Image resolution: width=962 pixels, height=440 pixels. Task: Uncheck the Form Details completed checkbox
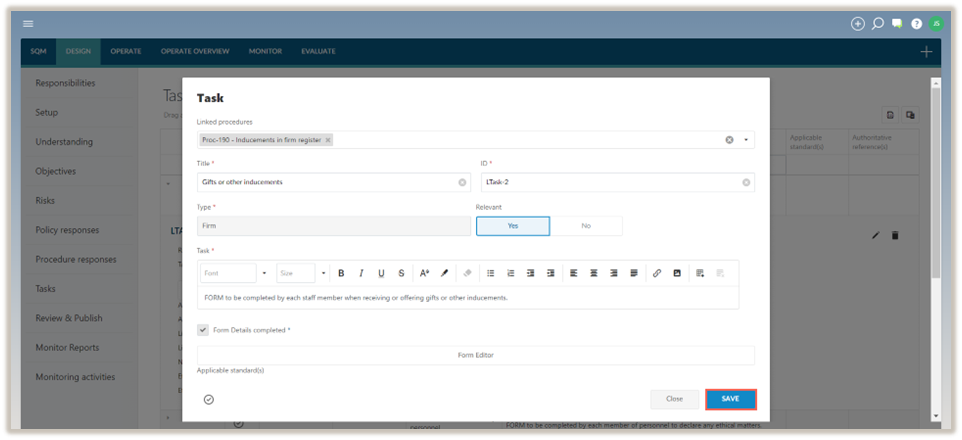(204, 329)
